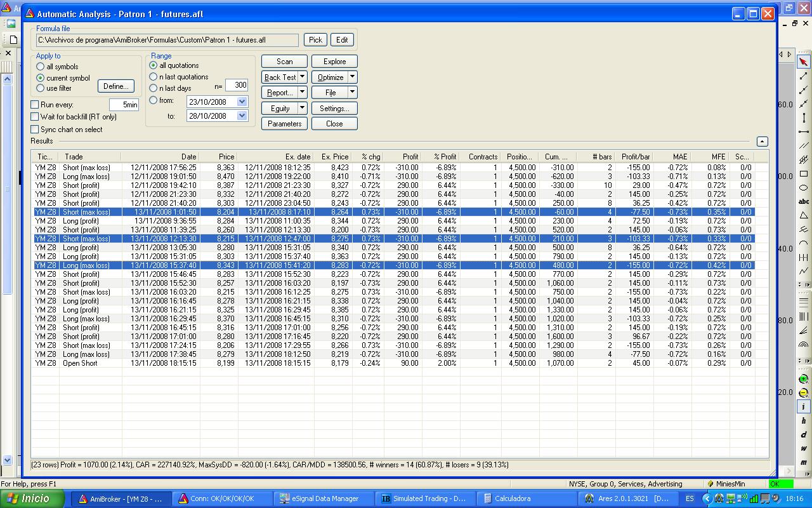Click the 'n=' value input field

(236, 85)
